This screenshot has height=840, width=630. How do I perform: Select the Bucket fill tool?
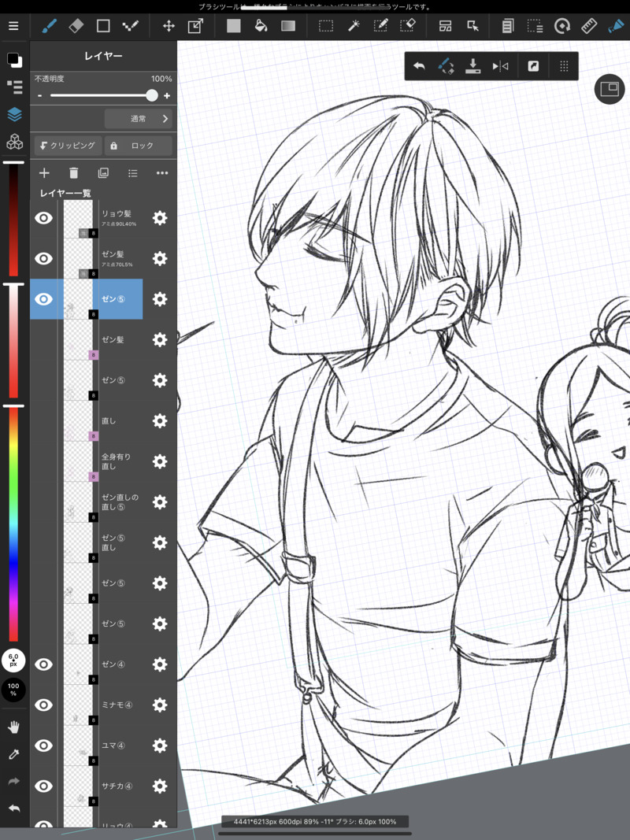[261, 26]
